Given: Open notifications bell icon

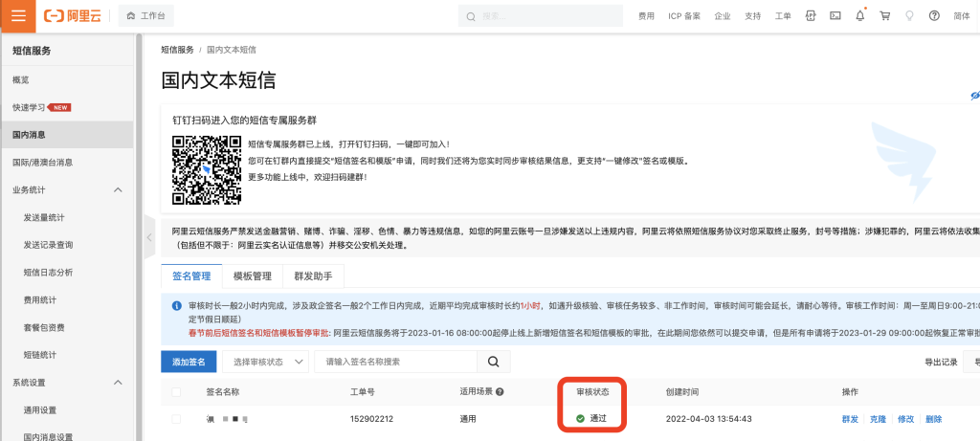Looking at the screenshot, I should pos(860,16).
